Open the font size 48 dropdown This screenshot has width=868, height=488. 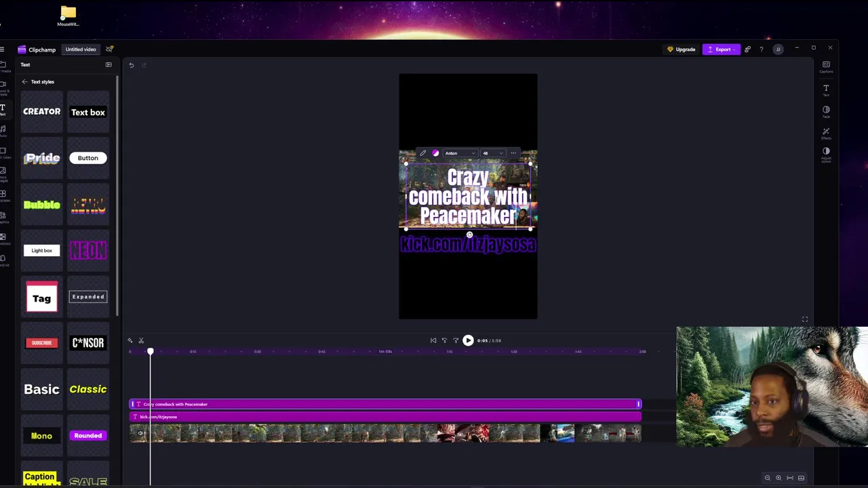pyautogui.click(x=492, y=153)
